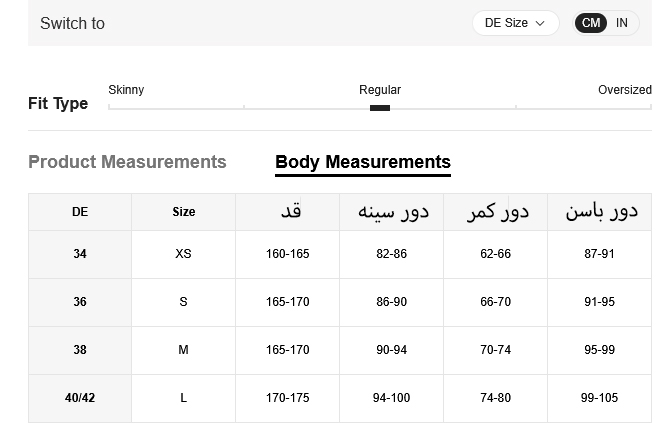Select the Body Measurements tab

pyautogui.click(x=362, y=162)
